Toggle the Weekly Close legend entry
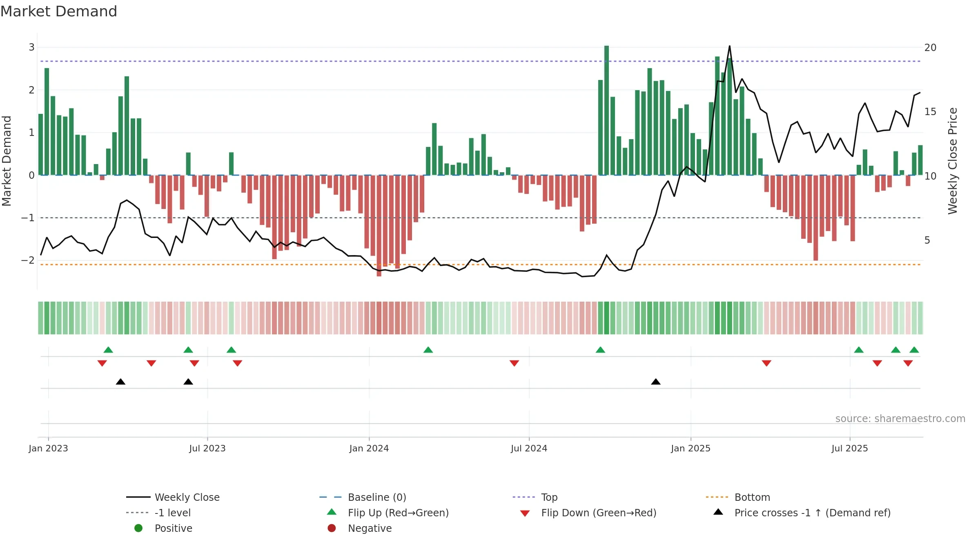 click(173, 497)
